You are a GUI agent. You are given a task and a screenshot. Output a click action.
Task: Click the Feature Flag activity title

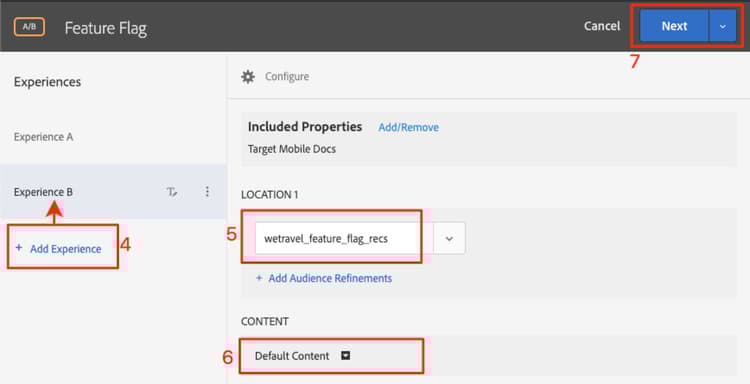tap(106, 28)
